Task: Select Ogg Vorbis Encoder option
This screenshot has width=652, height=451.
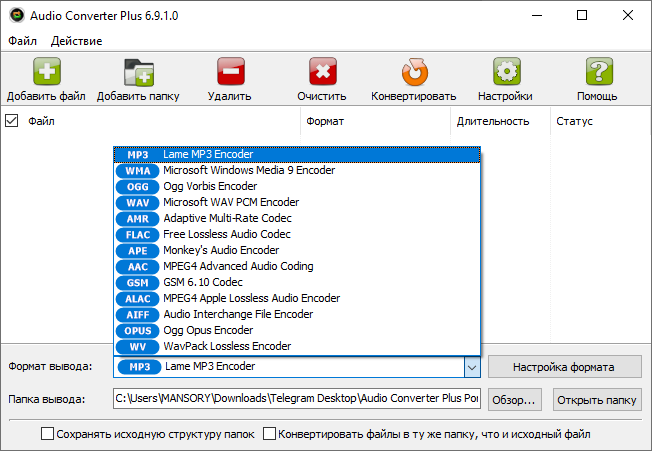Action: tap(297, 187)
